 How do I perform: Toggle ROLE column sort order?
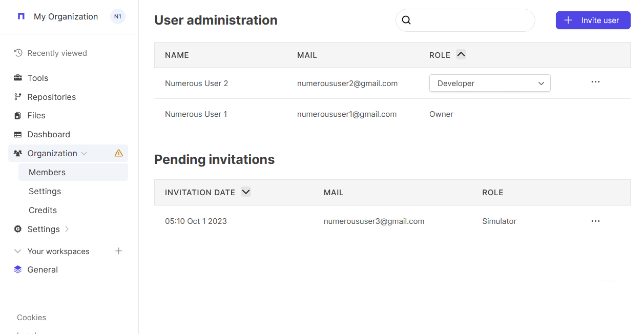point(461,54)
